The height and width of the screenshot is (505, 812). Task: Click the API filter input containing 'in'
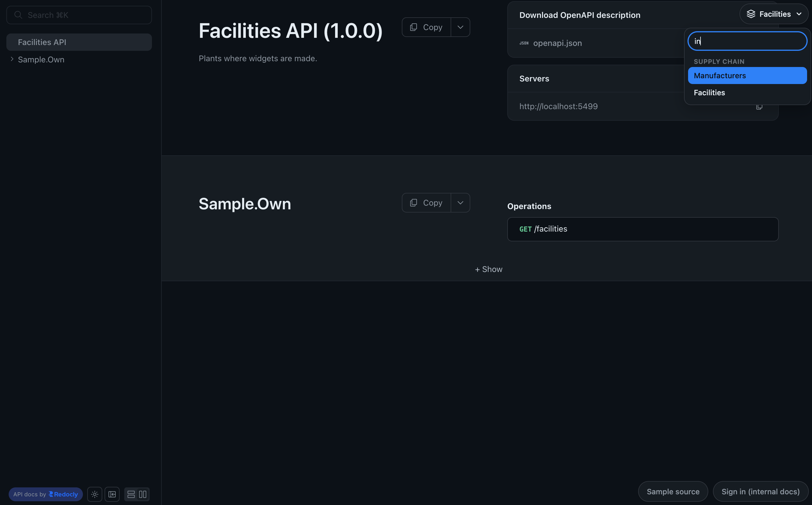pyautogui.click(x=748, y=41)
